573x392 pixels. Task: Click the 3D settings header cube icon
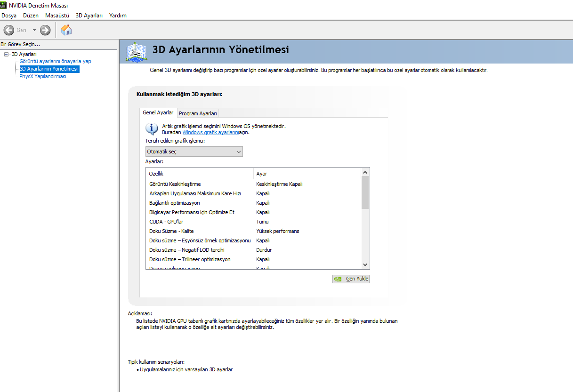tap(136, 51)
